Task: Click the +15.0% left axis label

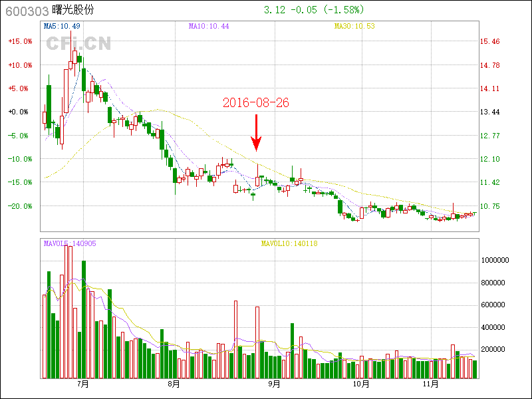Action: coord(20,41)
